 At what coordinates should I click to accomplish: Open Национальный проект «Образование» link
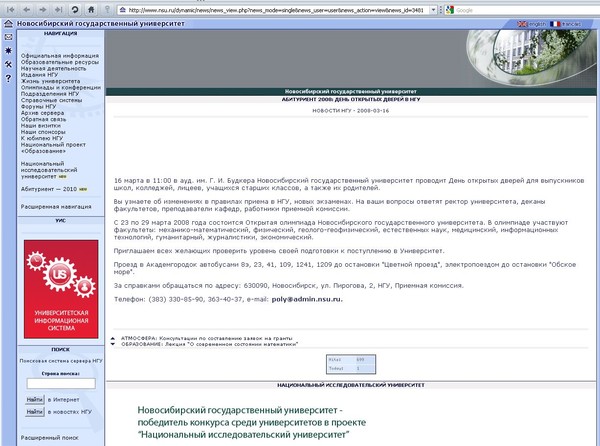(53, 148)
